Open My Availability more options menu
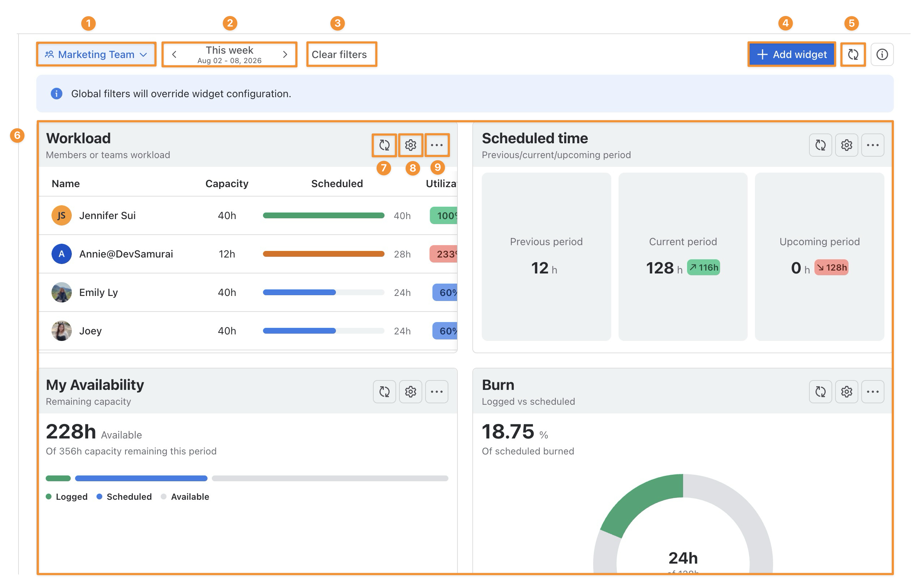The height and width of the screenshot is (585, 924). 437,392
